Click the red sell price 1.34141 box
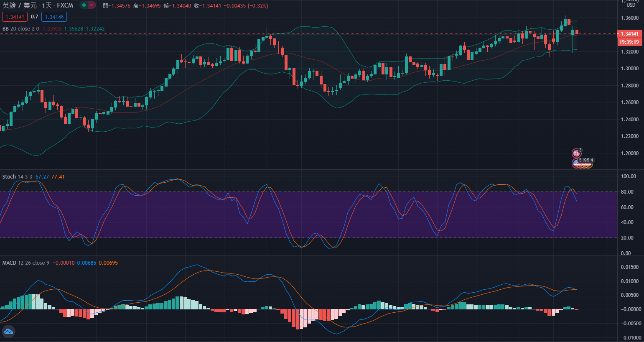This screenshot has width=644, height=342. point(15,17)
